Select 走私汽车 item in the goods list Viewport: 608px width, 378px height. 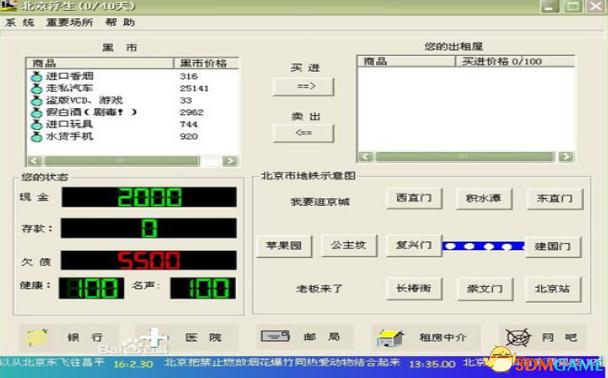pyautogui.click(x=69, y=88)
